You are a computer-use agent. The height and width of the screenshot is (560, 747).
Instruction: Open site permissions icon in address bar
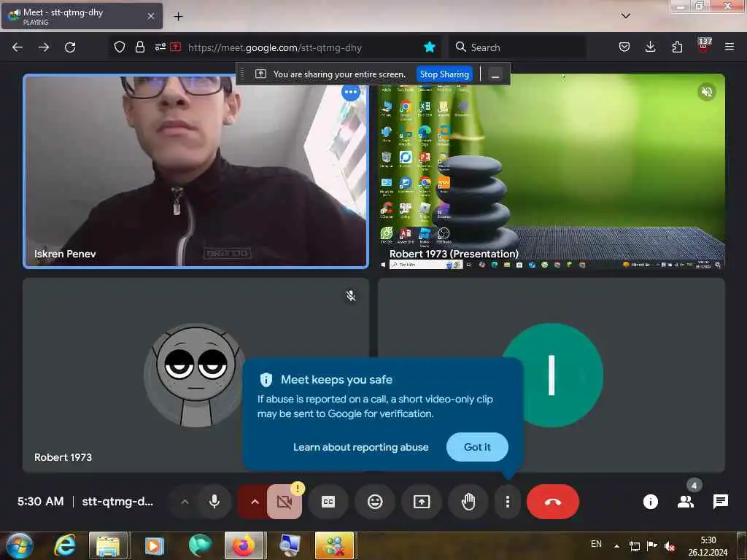[160, 47]
